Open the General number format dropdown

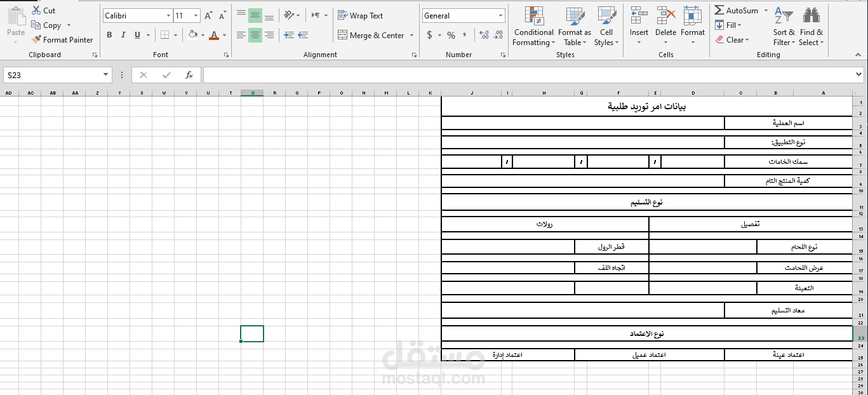[501, 16]
